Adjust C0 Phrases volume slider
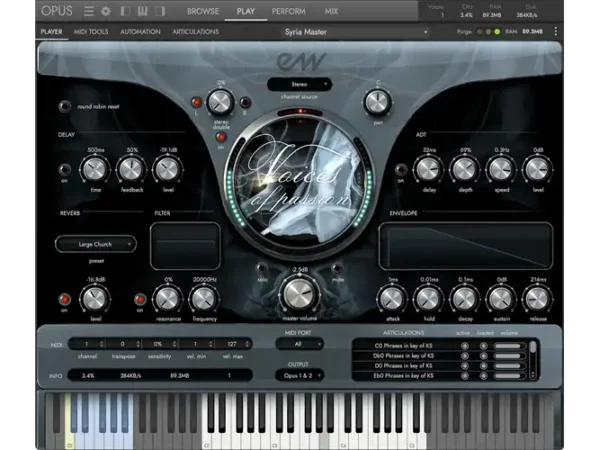Screen dimensions: 600x450 coord(510,346)
